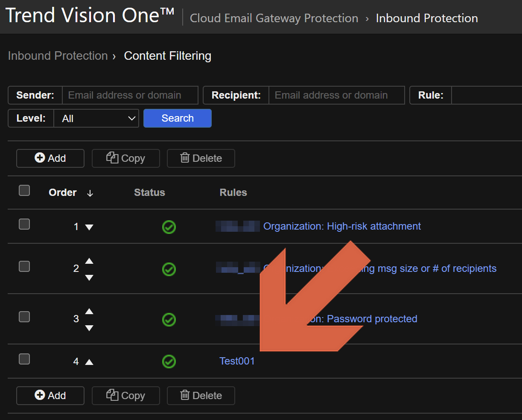Toggle the select-all checkbox in table header
Image resolution: width=522 pixels, height=420 pixels.
point(24,190)
